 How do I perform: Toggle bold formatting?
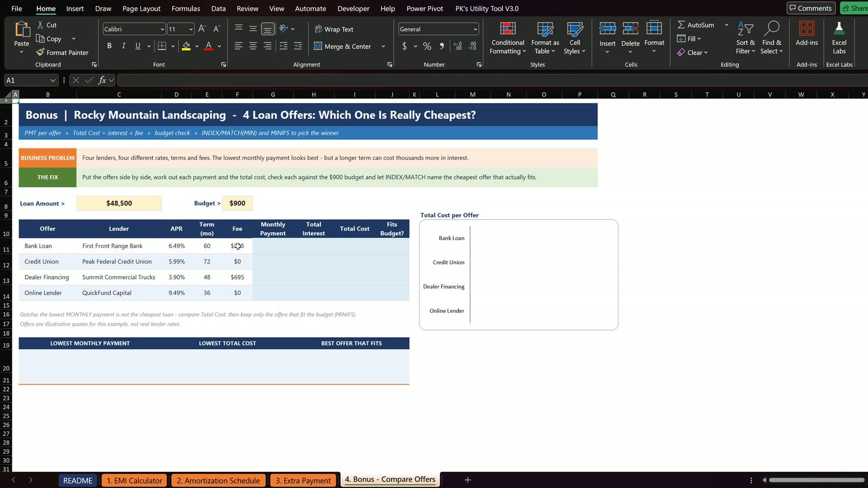coord(109,46)
